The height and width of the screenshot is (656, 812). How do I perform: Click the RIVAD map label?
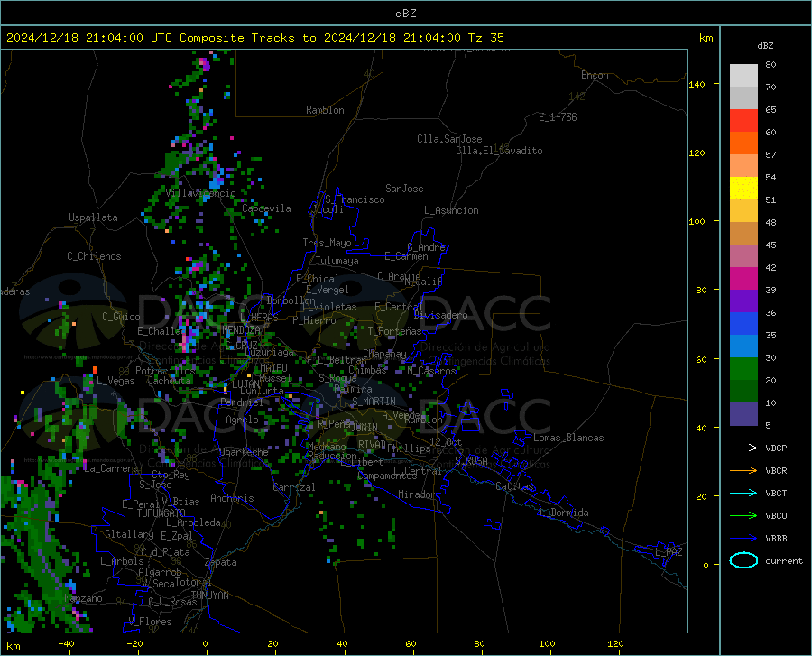[372, 445]
